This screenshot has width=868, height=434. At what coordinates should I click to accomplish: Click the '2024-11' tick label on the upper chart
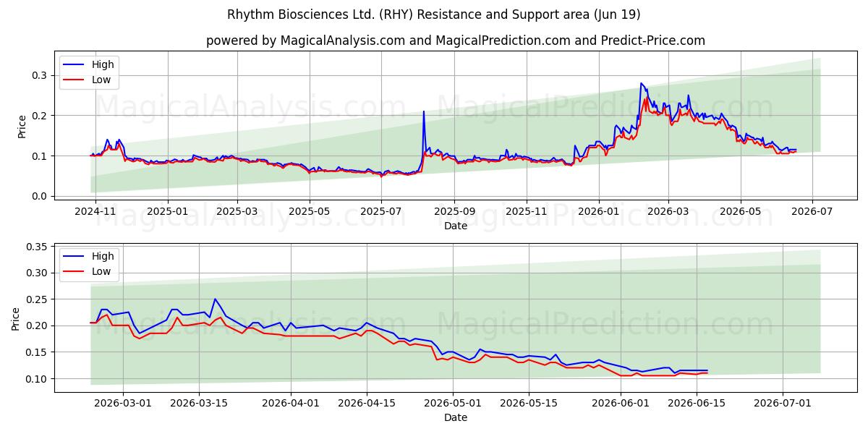tap(96, 212)
